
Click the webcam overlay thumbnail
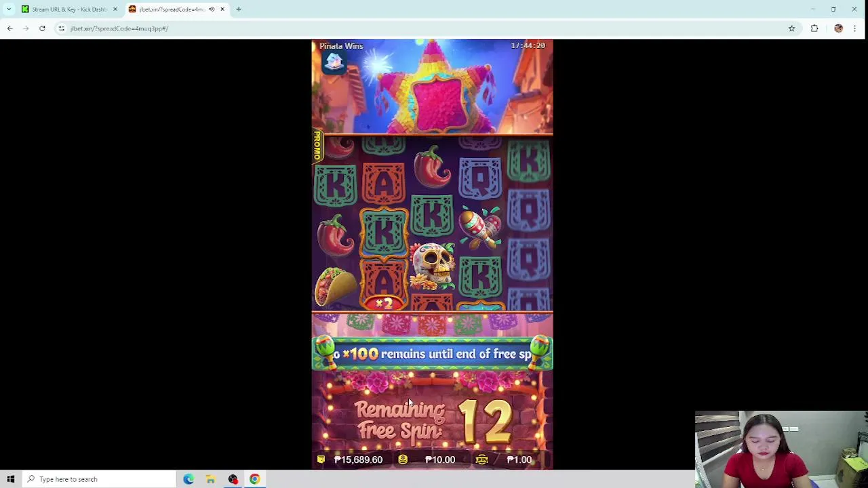[x=781, y=449]
